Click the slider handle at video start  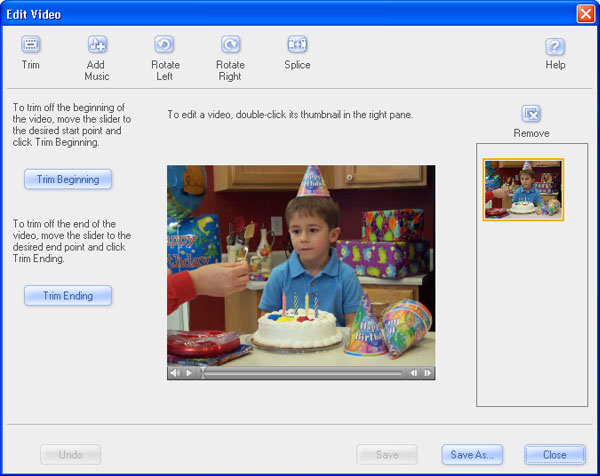click(x=202, y=373)
